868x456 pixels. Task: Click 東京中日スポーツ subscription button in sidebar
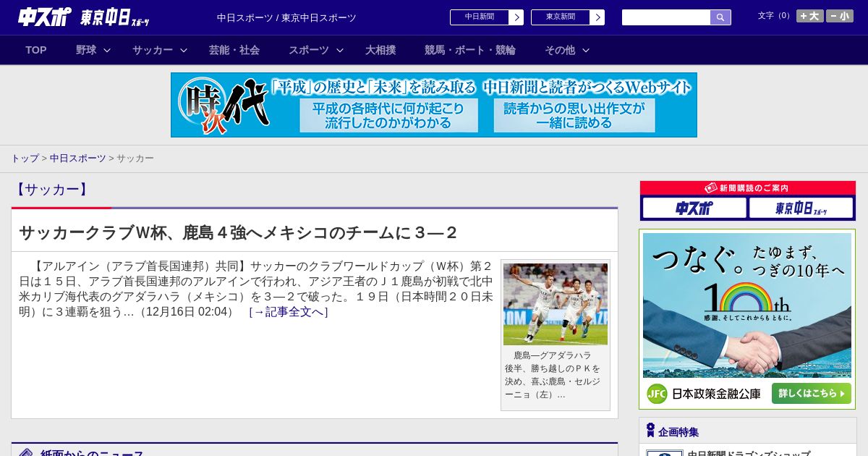click(x=801, y=208)
